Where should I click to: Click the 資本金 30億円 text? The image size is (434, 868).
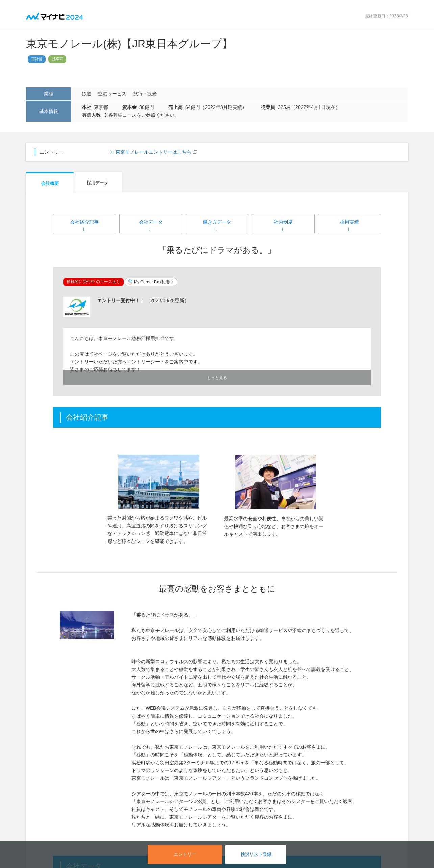tap(138, 107)
